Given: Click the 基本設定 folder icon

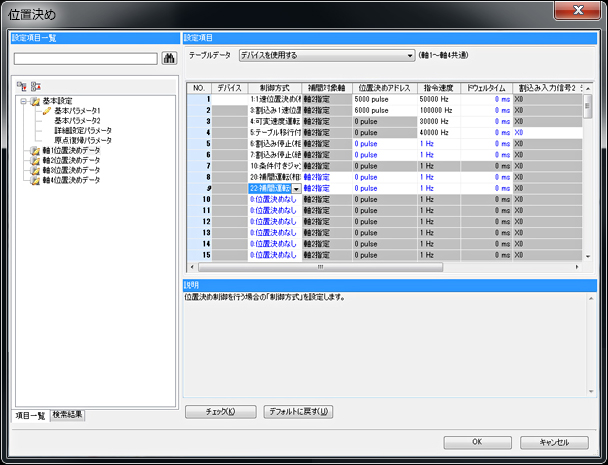Looking at the screenshot, I should 34,101.
